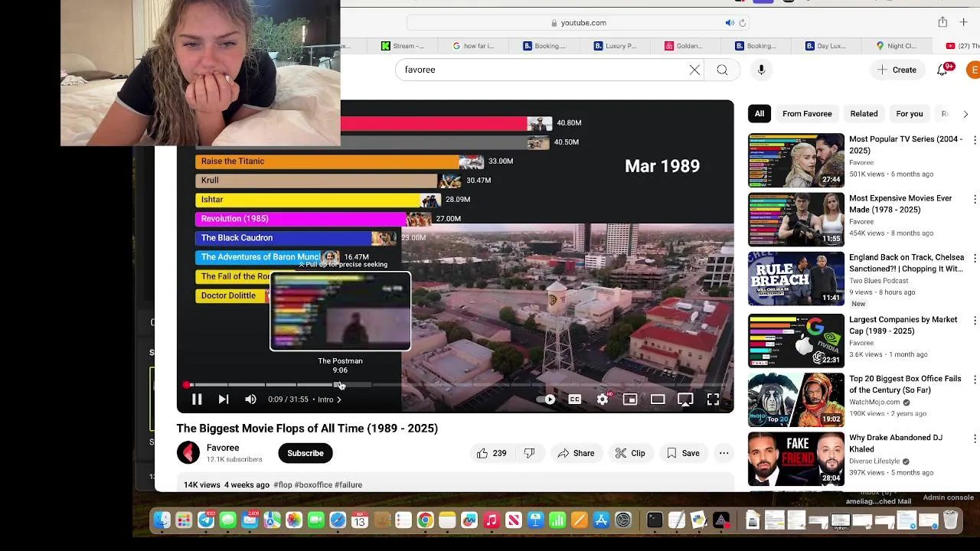This screenshot has height=551, width=980.
Task: Open Safari share sheet icon
Action: tap(942, 22)
